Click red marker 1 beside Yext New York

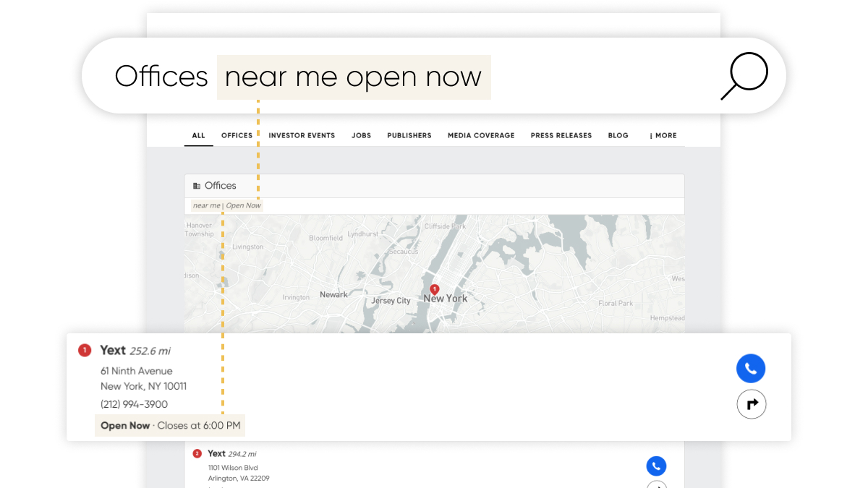85,351
